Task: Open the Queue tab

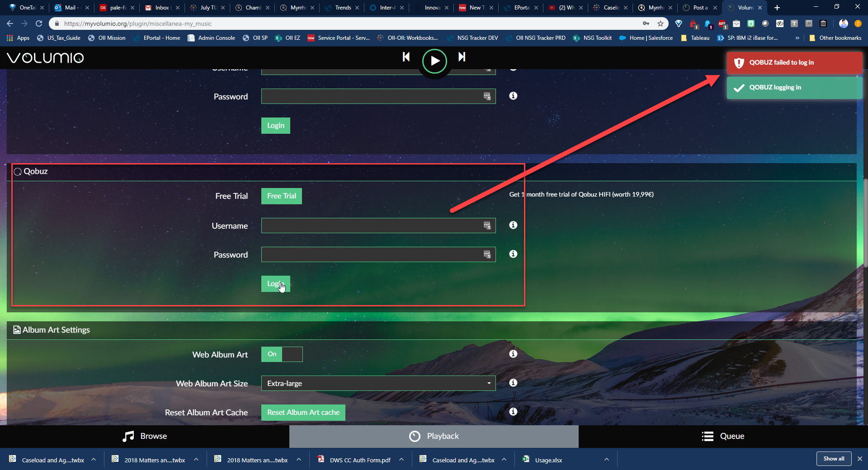Action: pos(723,436)
